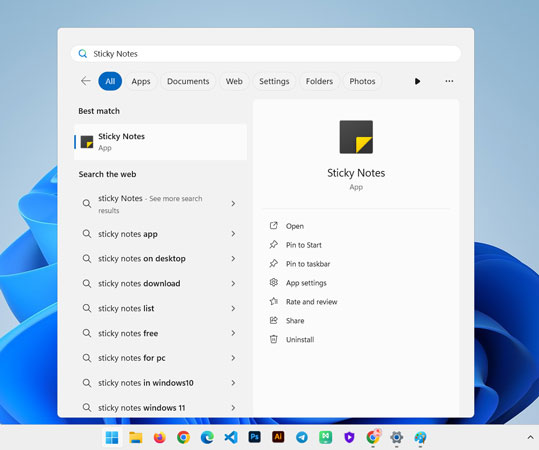
Task: Launch Microsoft Edge from taskbar
Action: coord(207,438)
